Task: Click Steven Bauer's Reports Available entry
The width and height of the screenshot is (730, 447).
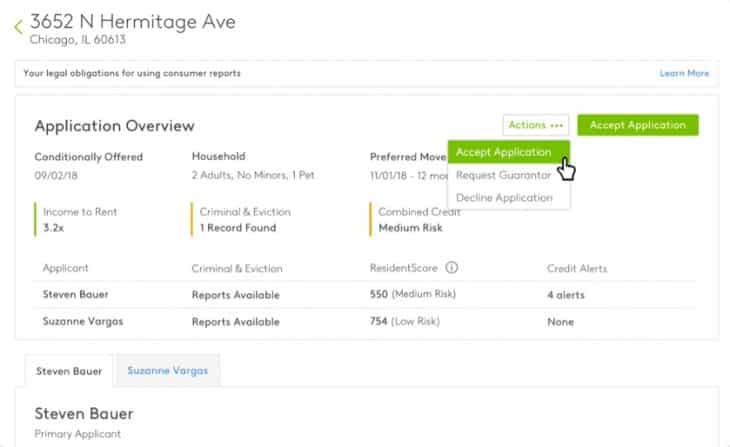Action: (236, 295)
